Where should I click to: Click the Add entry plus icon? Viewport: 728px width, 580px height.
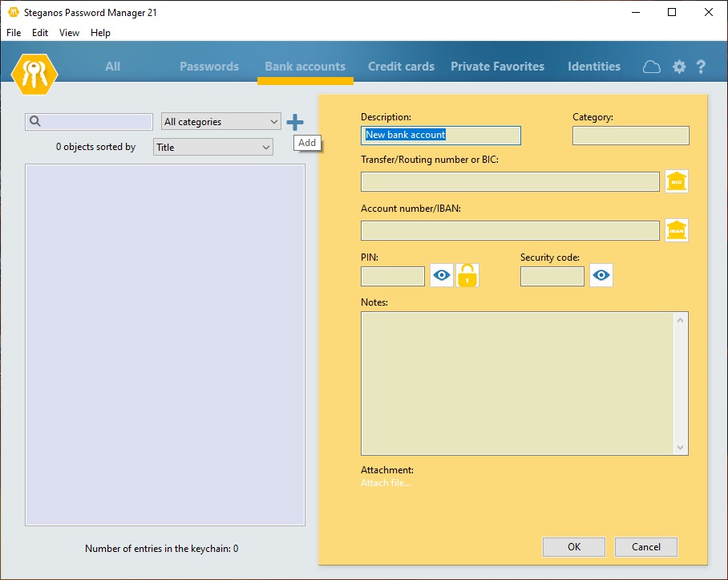295,122
